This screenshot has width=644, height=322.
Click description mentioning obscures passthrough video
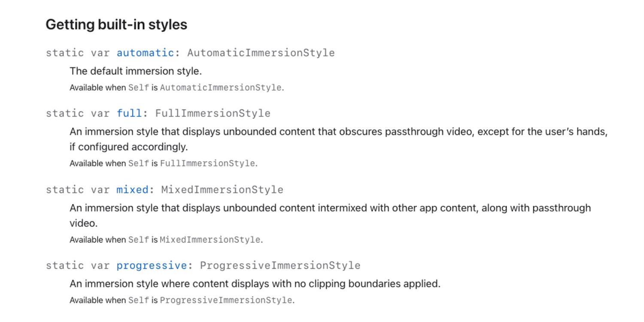339,139
